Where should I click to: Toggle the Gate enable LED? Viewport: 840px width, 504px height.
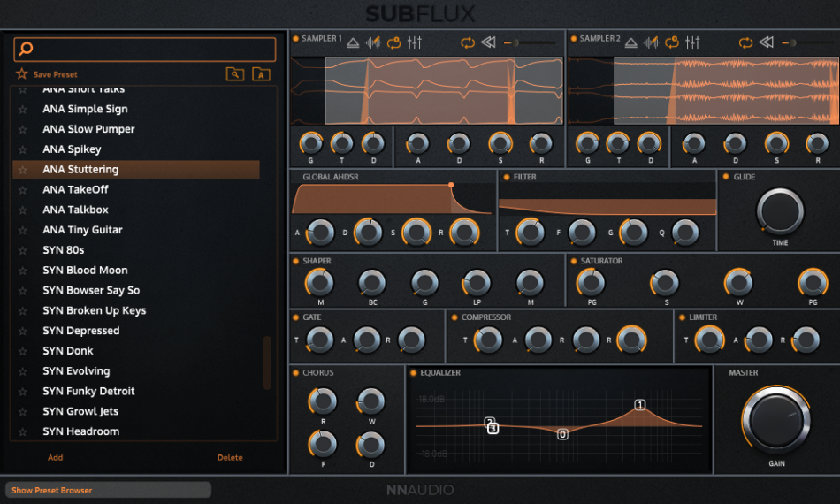point(295,317)
